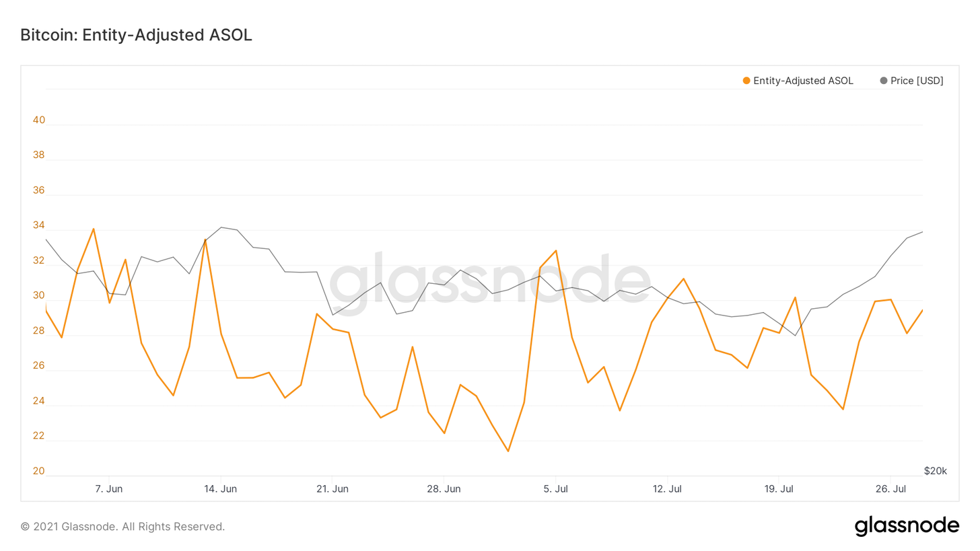980x551 pixels.
Task: Click the gray Price legend dot
Action: 884,81
